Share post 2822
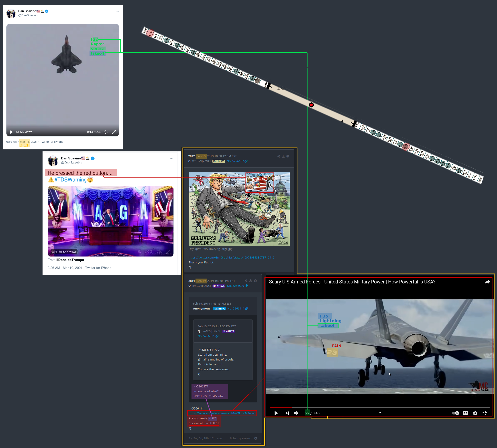This screenshot has height=448, width=497. [x=279, y=156]
